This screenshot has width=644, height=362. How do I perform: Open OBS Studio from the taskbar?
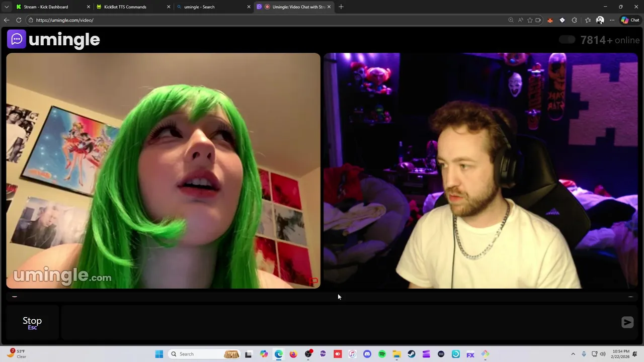pos(308,354)
